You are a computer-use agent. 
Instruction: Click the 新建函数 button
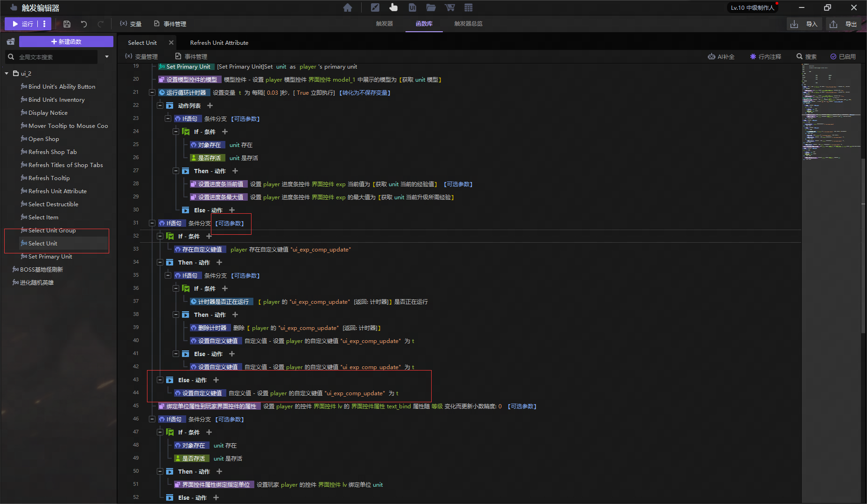tap(66, 42)
